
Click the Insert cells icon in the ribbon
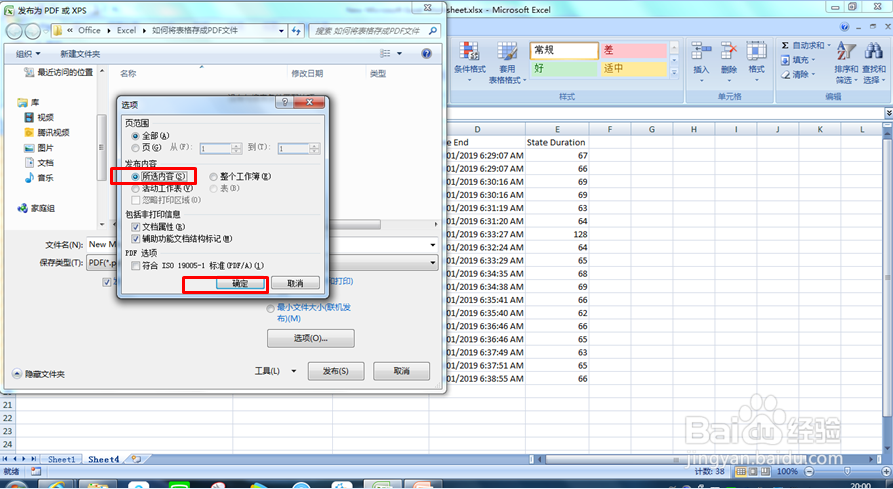[x=701, y=51]
